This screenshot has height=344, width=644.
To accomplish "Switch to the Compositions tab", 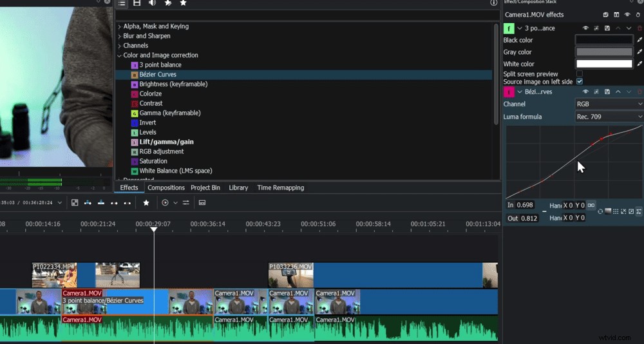I will click(x=166, y=188).
